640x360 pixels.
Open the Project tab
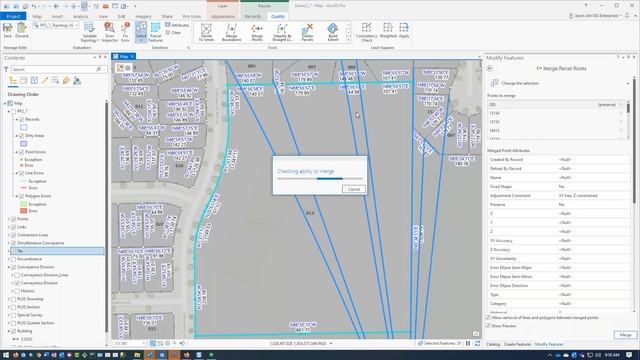pos(13,16)
